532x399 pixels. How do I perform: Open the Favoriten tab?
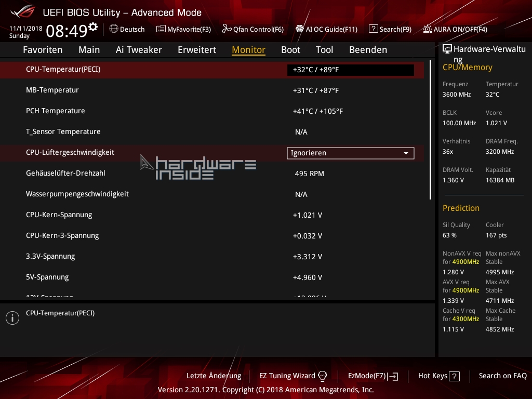click(43, 50)
